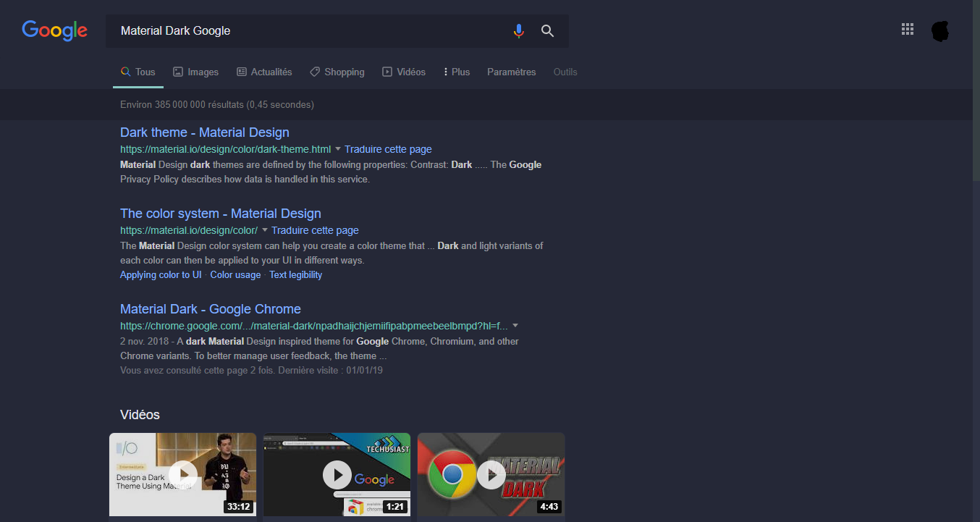Image resolution: width=980 pixels, height=522 pixels.
Task: Play the Techusiast Google video
Action: [337, 474]
